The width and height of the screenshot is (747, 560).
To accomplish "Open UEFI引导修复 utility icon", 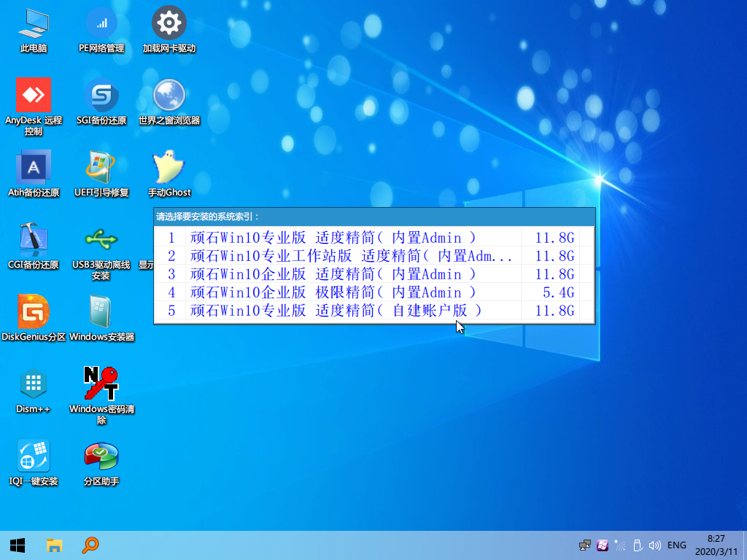I will point(101,168).
